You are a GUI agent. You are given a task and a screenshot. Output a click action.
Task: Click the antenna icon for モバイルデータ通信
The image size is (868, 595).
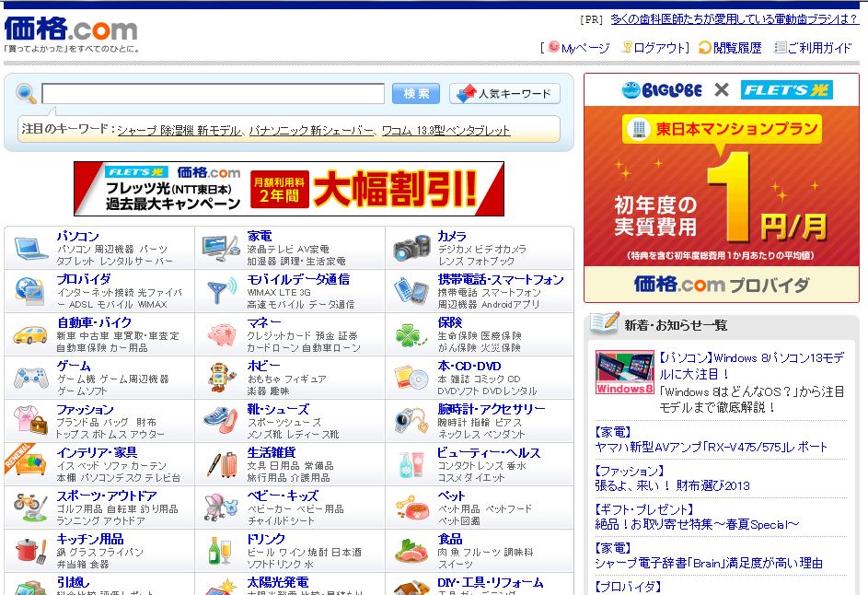(221, 291)
